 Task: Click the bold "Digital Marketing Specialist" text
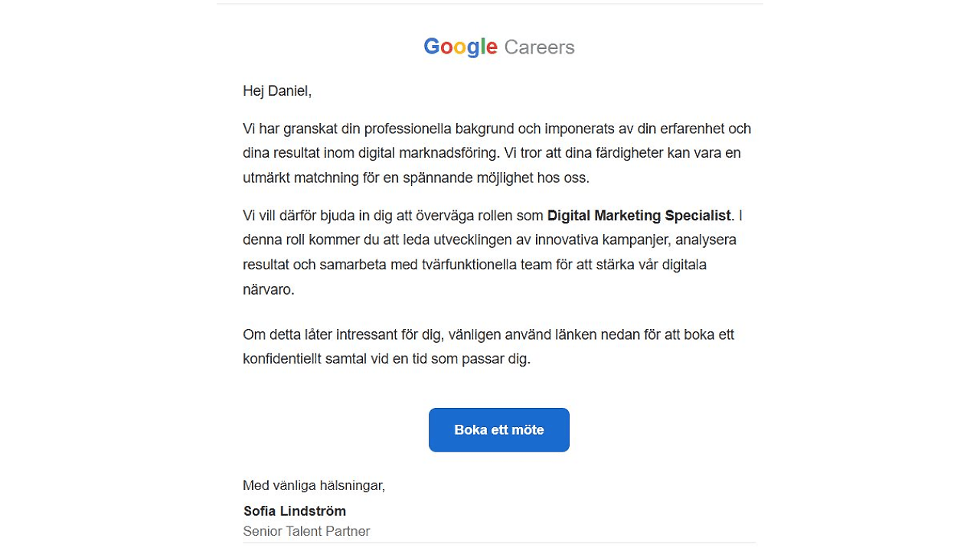tap(639, 216)
